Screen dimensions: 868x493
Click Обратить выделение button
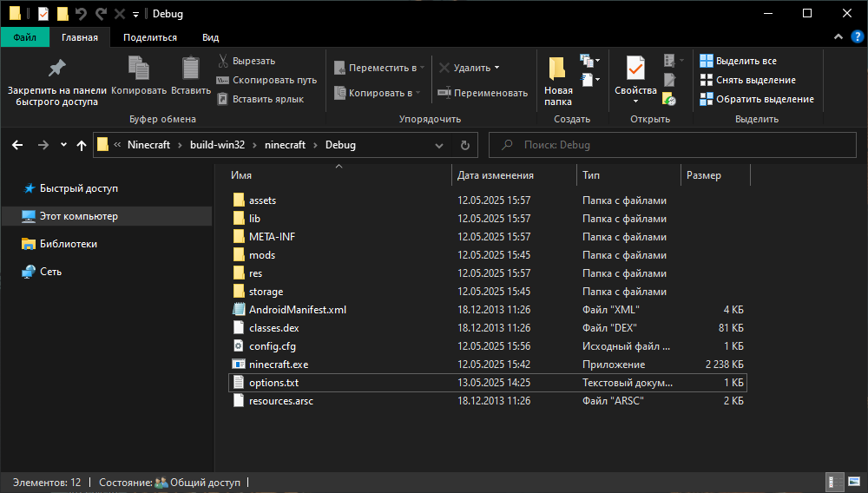pyautogui.click(x=756, y=99)
